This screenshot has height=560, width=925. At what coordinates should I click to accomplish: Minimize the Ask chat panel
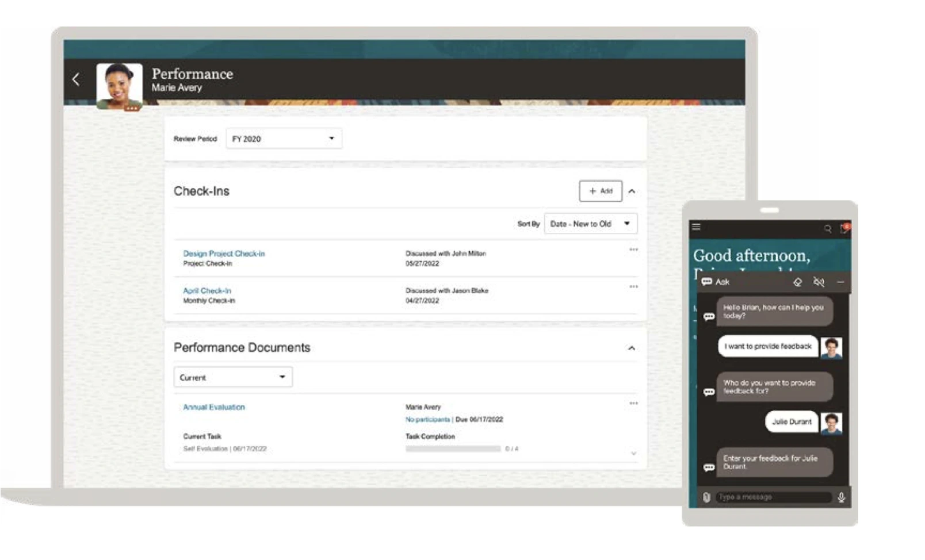(x=840, y=282)
